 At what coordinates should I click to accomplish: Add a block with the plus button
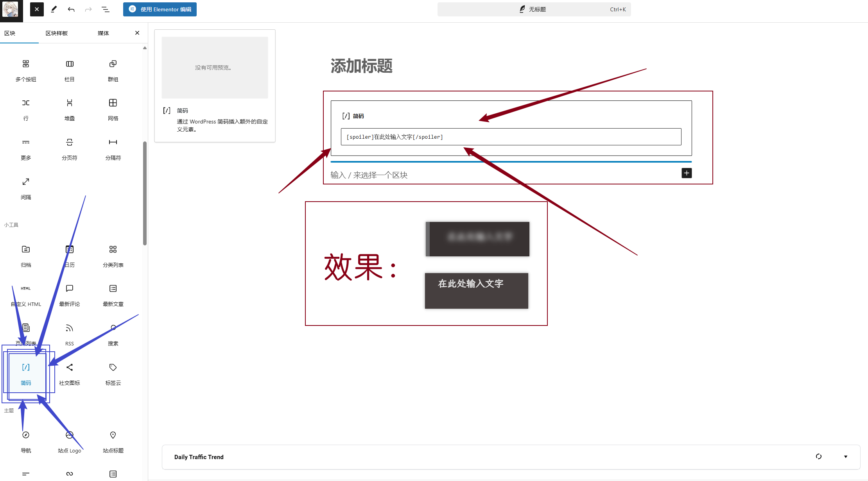point(687,173)
